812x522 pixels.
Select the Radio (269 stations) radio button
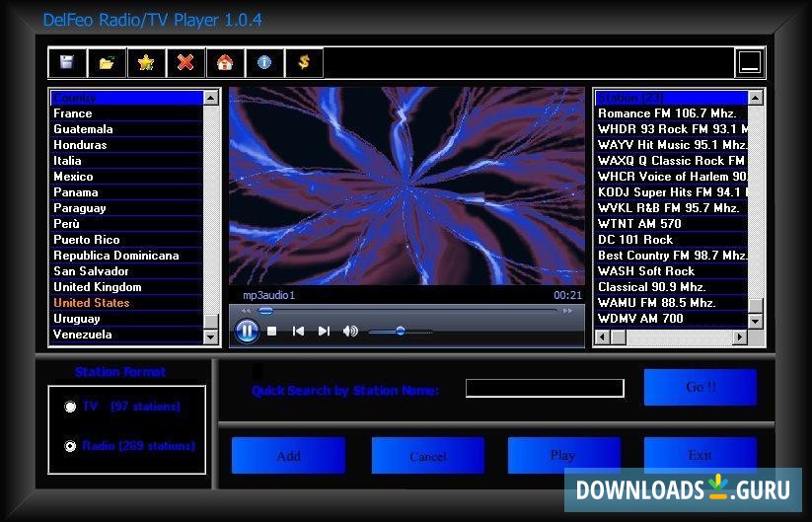click(x=70, y=446)
